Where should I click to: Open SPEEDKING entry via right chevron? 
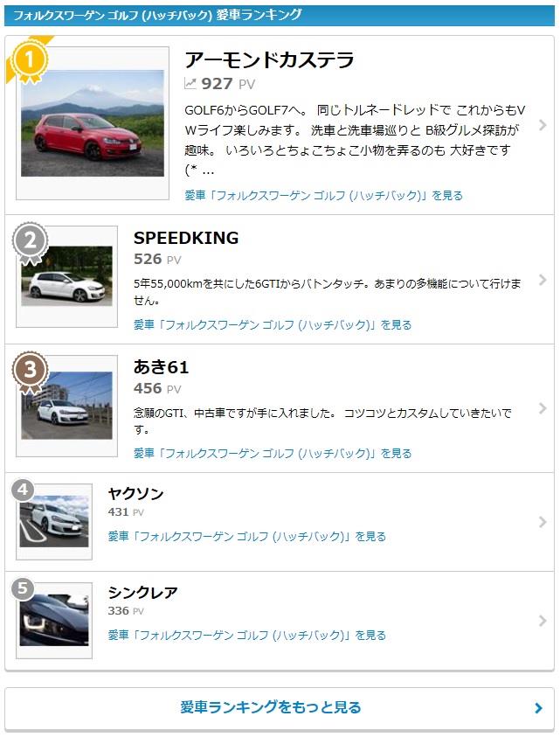pyautogui.click(x=543, y=280)
